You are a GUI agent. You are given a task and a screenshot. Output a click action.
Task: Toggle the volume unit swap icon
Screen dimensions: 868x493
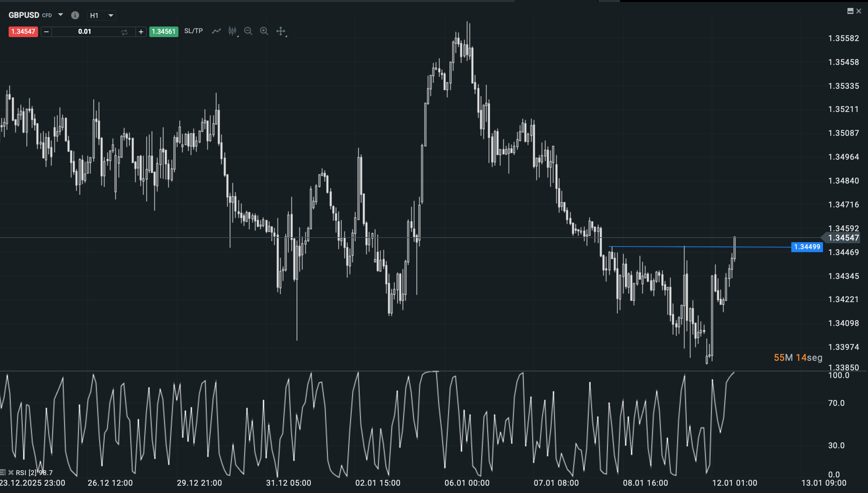124,32
